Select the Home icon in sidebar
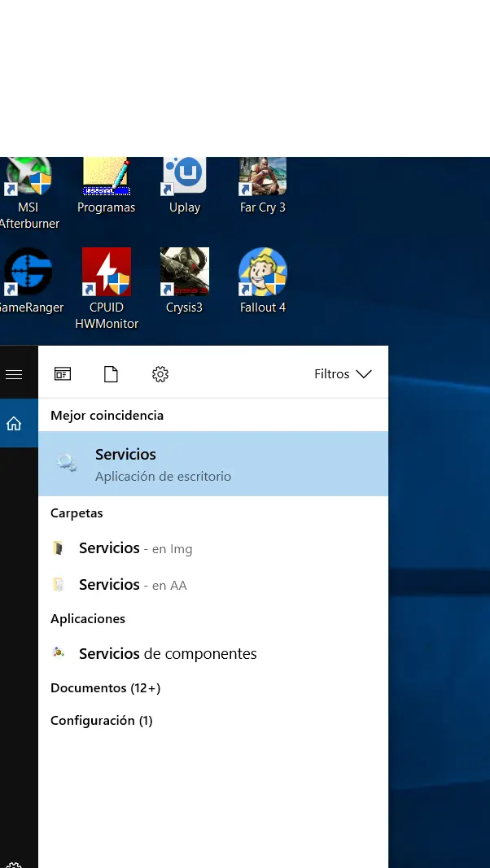 pos(14,424)
